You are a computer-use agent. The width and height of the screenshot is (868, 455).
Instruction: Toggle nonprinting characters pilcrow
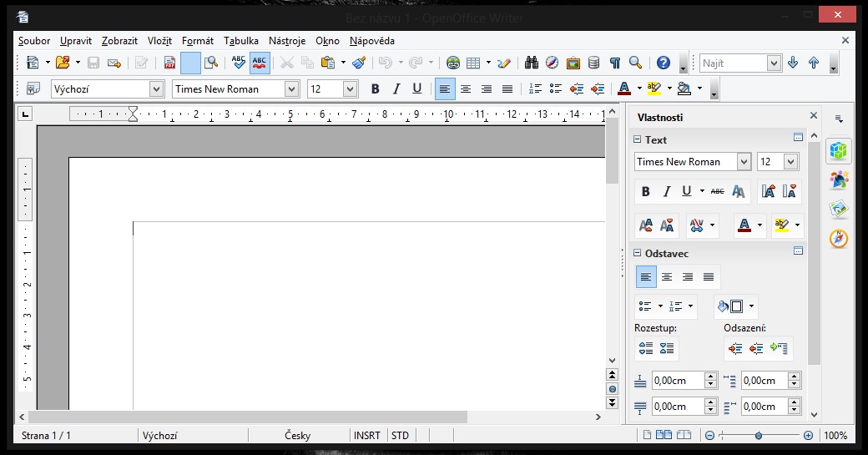pyautogui.click(x=614, y=63)
